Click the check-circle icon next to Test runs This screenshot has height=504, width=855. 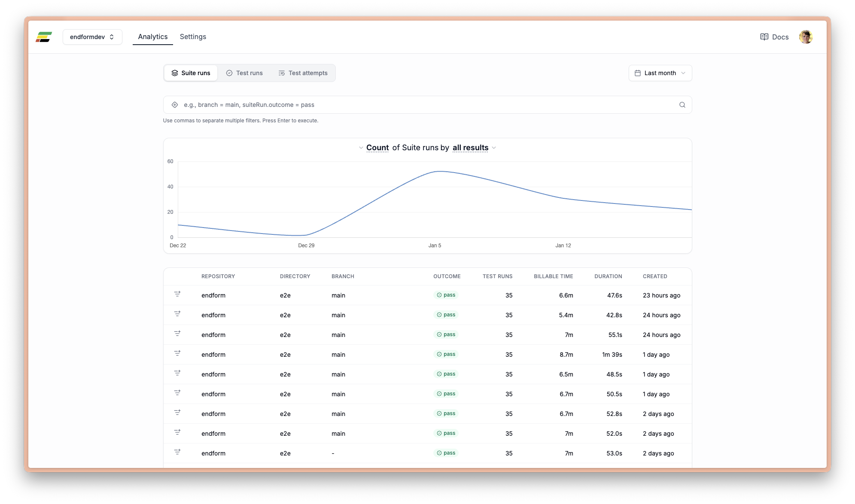point(229,73)
